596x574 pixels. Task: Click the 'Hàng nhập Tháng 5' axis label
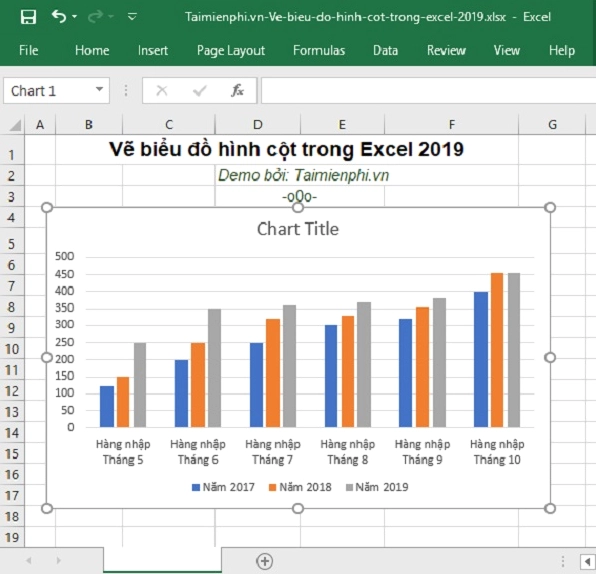pyautogui.click(x=123, y=452)
